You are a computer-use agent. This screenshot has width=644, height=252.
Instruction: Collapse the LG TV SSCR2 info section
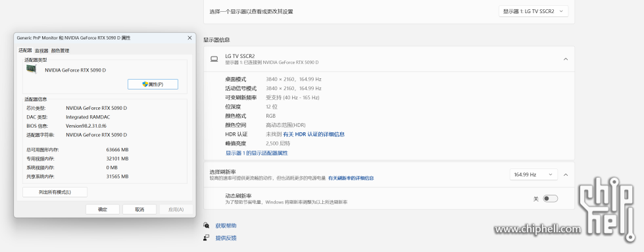pos(566,59)
